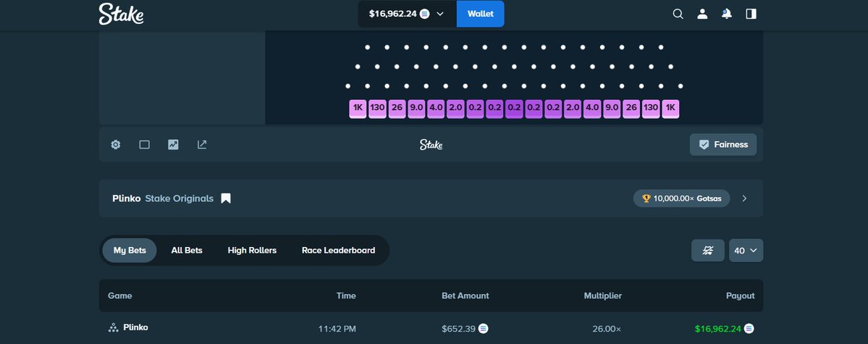Click the 11:42 PM time cell
Screen dimensions: 868x344
(337, 329)
